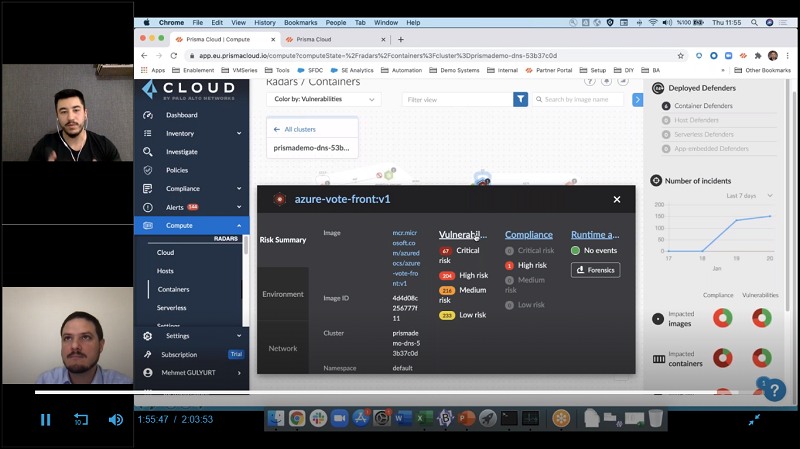Select App-embedded Defenders option
The image size is (800, 449).
click(x=711, y=148)
